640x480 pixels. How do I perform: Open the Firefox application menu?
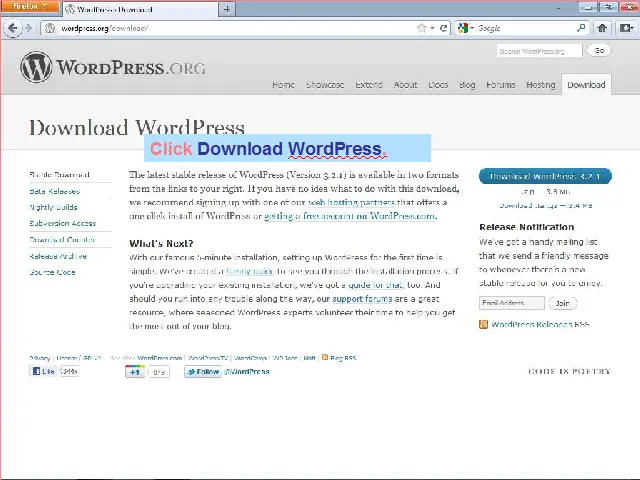pyautogui.click(x=30, y=7)
